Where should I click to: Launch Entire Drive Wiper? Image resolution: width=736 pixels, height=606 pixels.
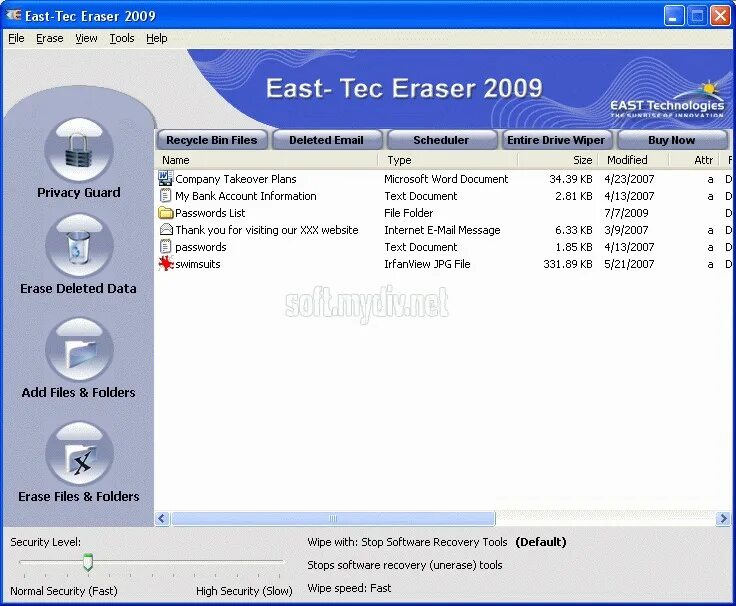(556, 140)
